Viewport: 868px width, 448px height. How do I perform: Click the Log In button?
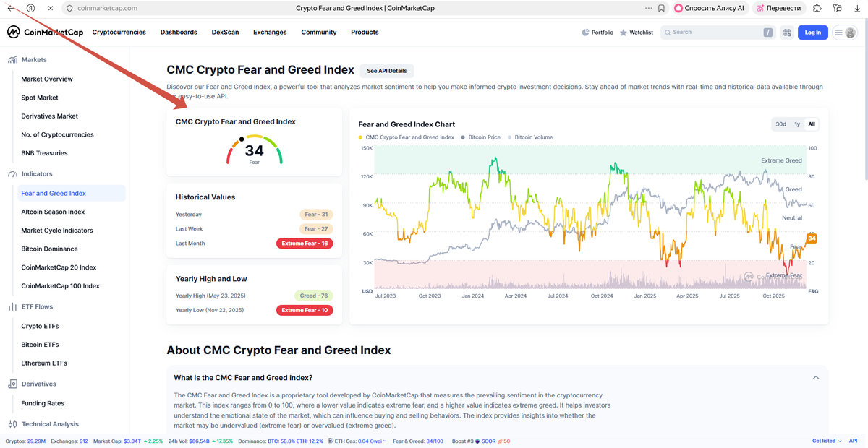pos(812,33)
